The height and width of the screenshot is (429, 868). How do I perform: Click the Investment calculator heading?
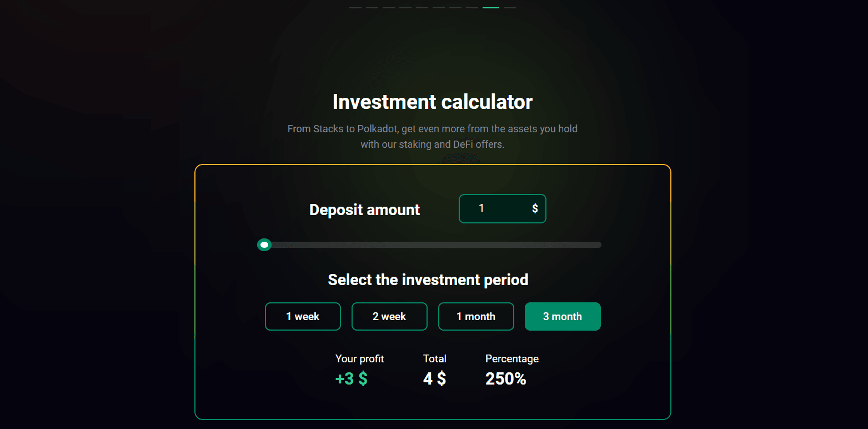[433, 102]
